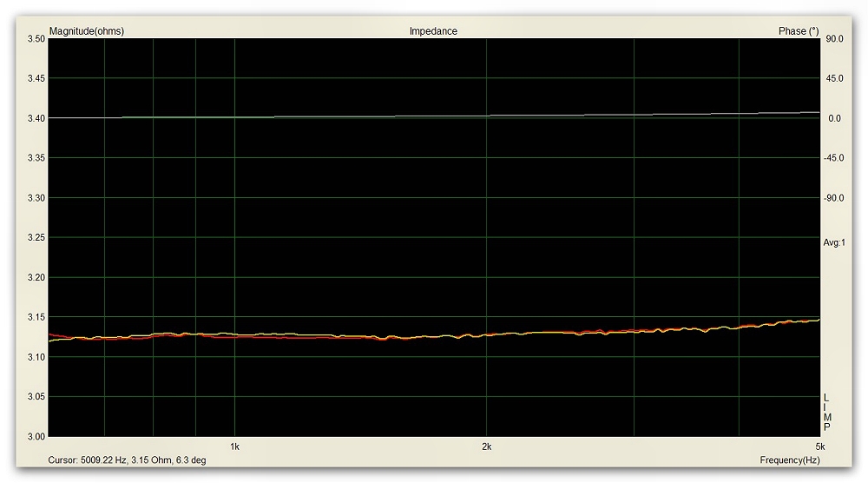The image size is (868, 483).
Task: Click the 2k frequency tick label
Action: (486, 446)
